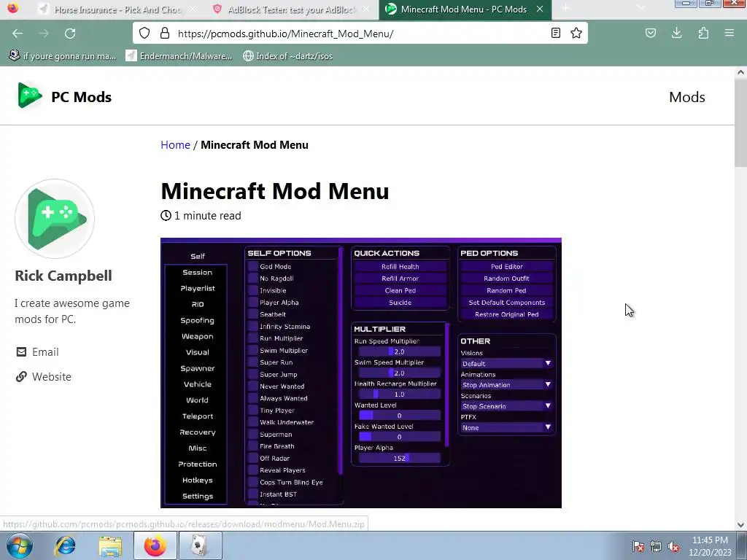Open the 'Index of ~dartz/isos' bookmark
Screen dimensions: 747x560
[x=287, y=55]
